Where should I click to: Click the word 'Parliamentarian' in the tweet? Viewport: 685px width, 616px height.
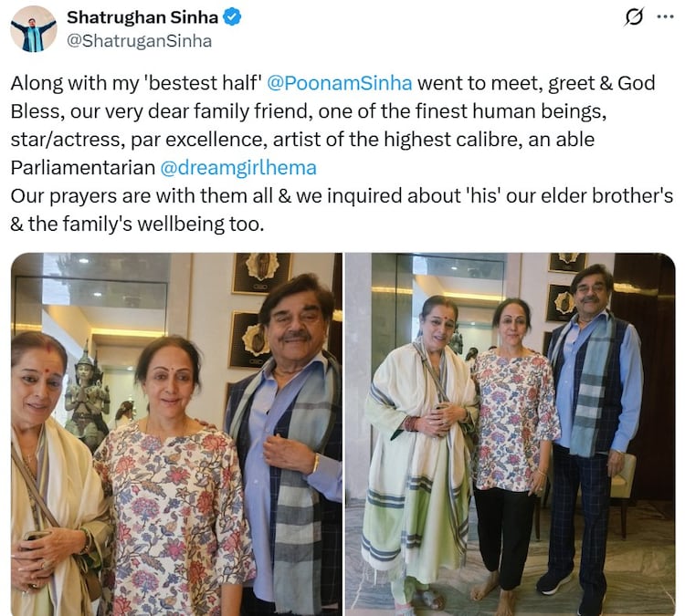click(x=83, y=168)
